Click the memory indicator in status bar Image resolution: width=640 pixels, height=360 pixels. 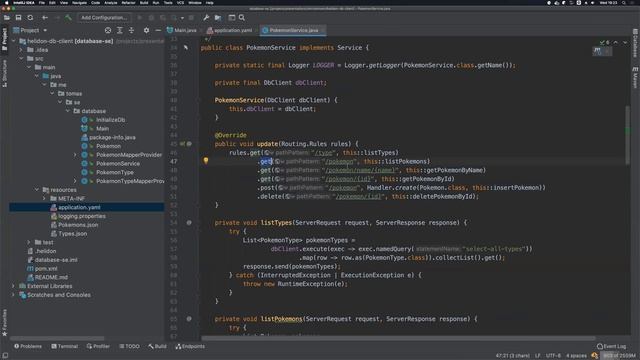point(619,356)
